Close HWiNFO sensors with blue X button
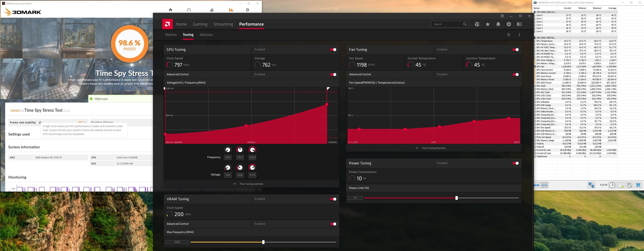 638,185
